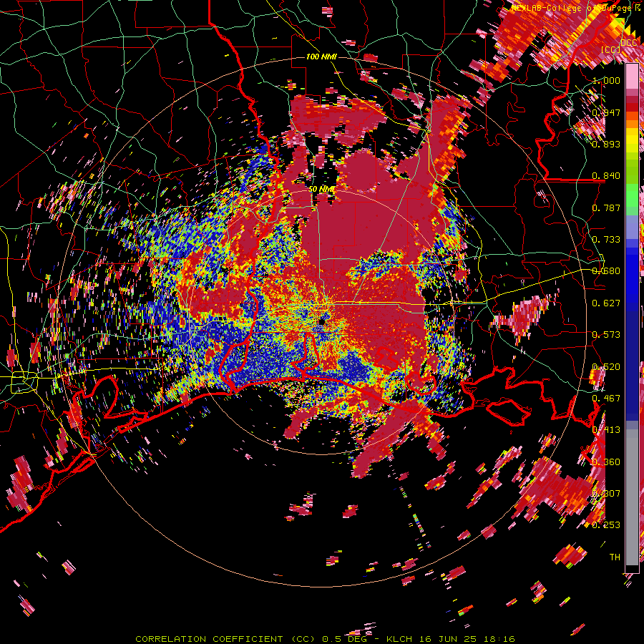Click the 50 NMI range ring label
Image resolution: width=644 pixels, height=644 pixels.
321,189
